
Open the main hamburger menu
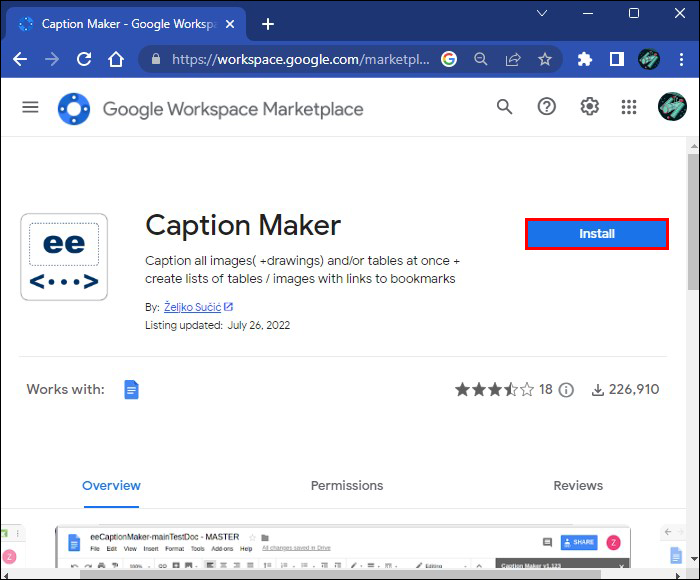(x=30, y=107)
